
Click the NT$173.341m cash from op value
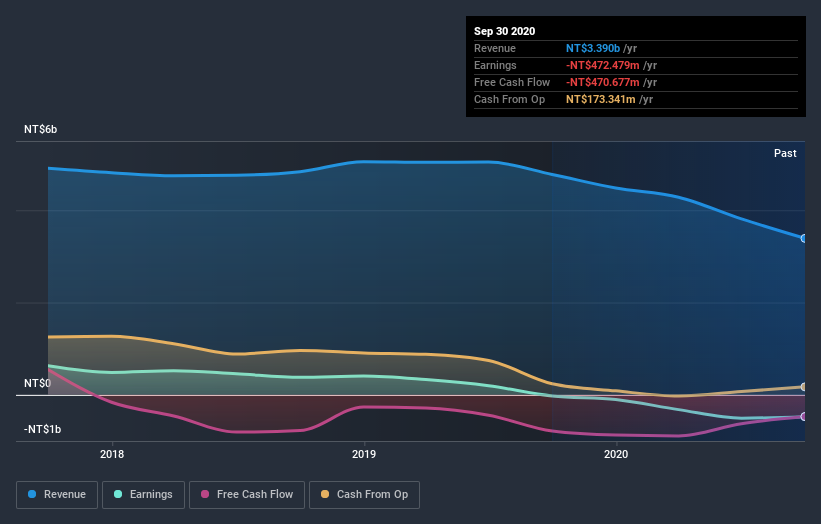pos(601,99)
